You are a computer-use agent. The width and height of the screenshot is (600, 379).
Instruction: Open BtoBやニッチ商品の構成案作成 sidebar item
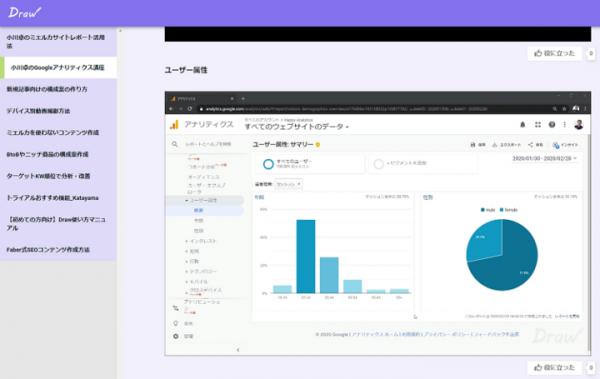pyautogui.click(x=58, y=154)
